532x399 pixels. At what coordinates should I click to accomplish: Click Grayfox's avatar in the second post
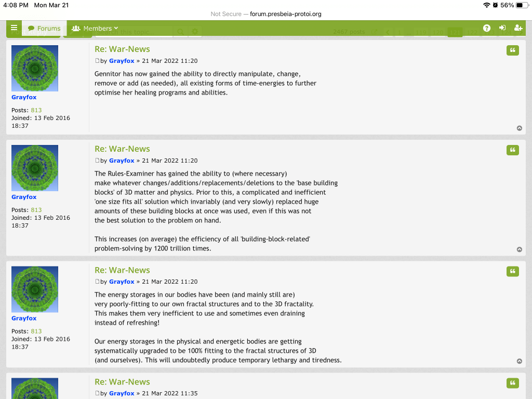click(x=35, y=168)
